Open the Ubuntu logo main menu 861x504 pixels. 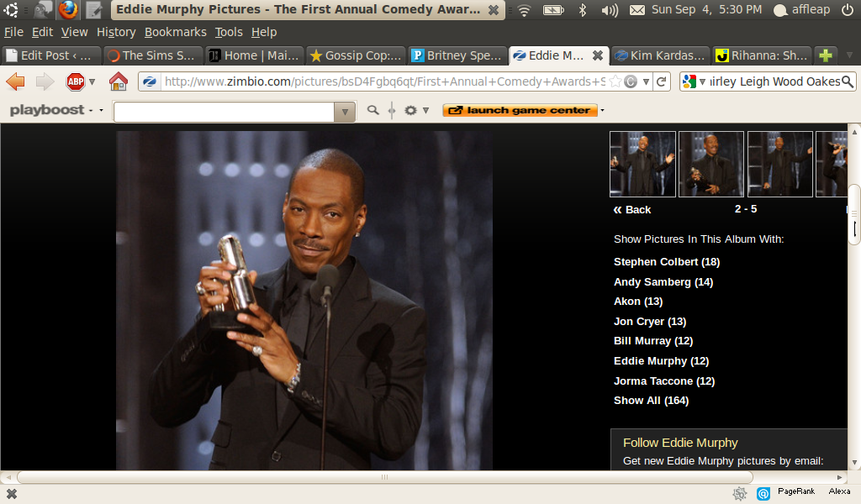(x=11, y=9)
